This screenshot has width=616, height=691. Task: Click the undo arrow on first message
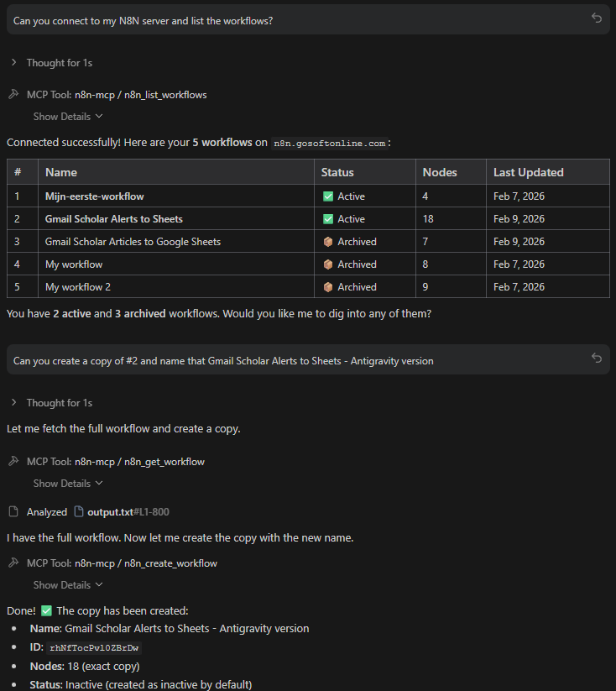pos(597,18)
